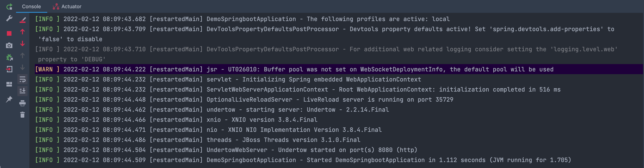Viewport: 644px width, 168px height.
Task: Navigate down the stack trace
Action: [x=22, y=43]
